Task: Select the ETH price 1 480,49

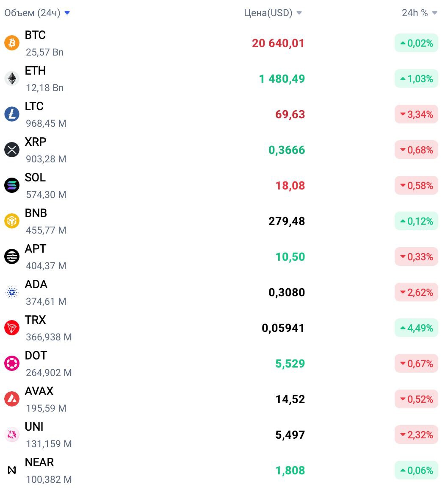Action: (282, 78)
